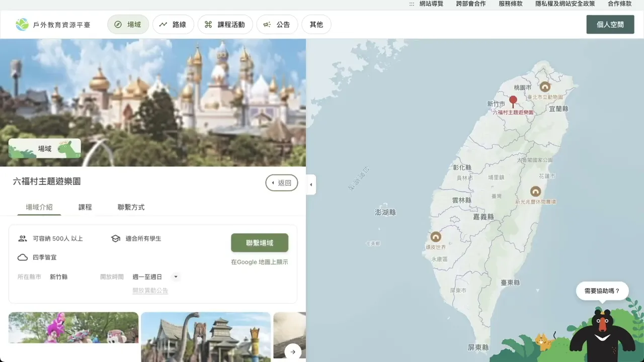Open 隱私權及網站安全政策 link
Image resolution: width=644 pixels, height=362 pixels.
(565, 4)
